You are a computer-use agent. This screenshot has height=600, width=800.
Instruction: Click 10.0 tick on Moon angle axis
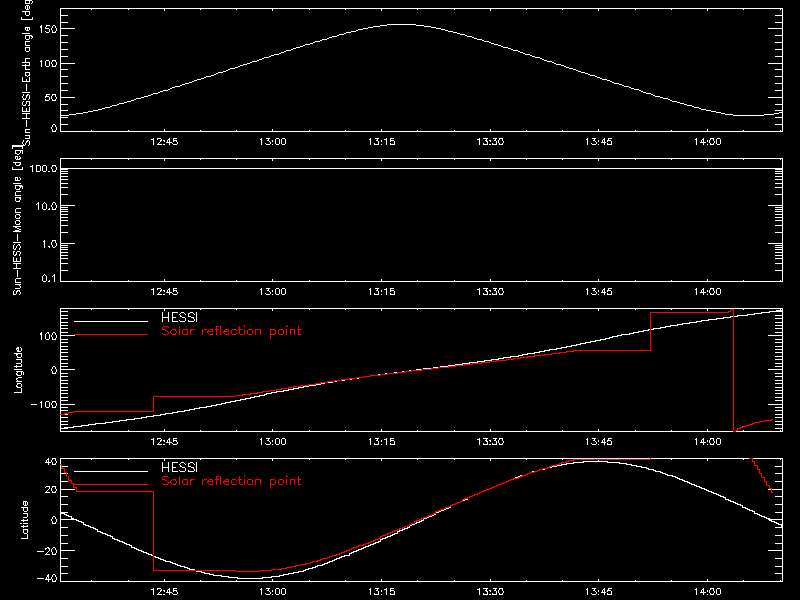[x=46, y=206]
